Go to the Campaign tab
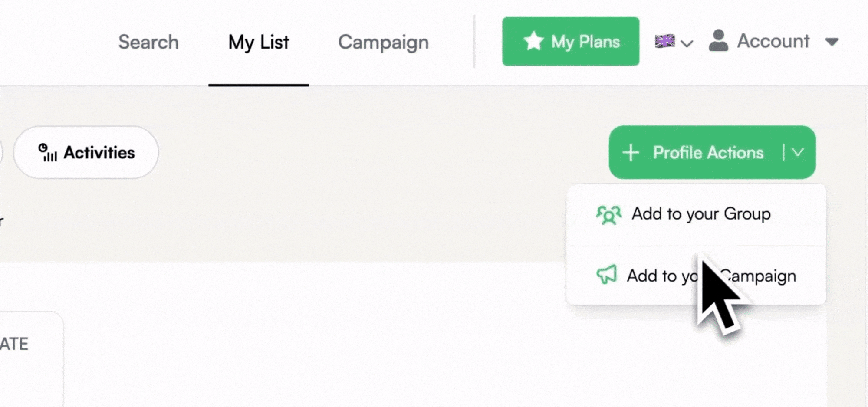This screenshot has height=407, width=868. (x=383, y=43)
